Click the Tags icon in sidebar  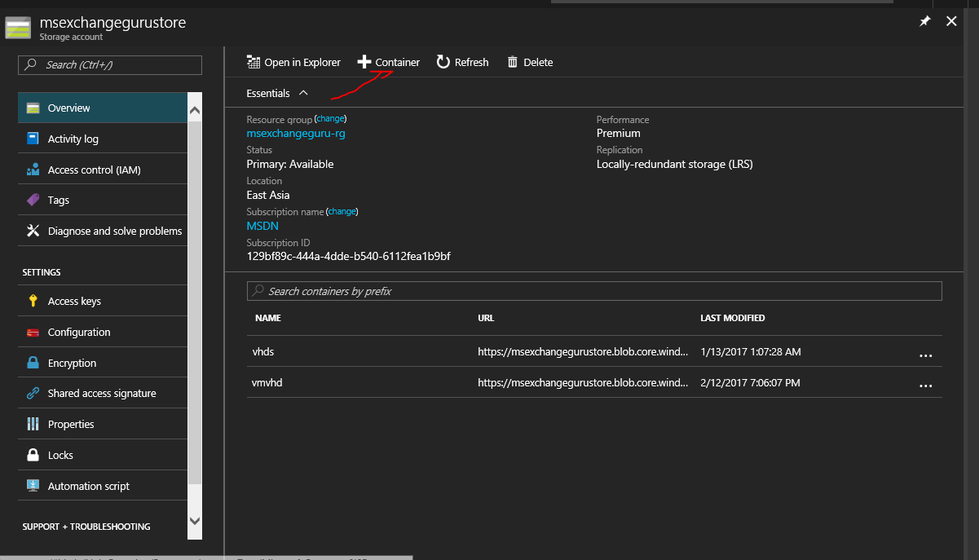pyautogui.click(x=33, y=200)
